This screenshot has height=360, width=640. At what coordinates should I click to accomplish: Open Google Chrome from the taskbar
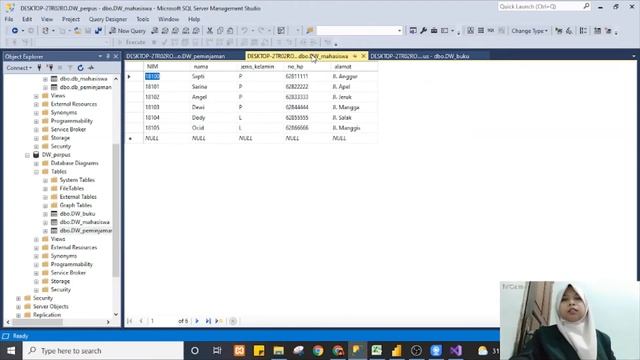[x=318, y=351]
